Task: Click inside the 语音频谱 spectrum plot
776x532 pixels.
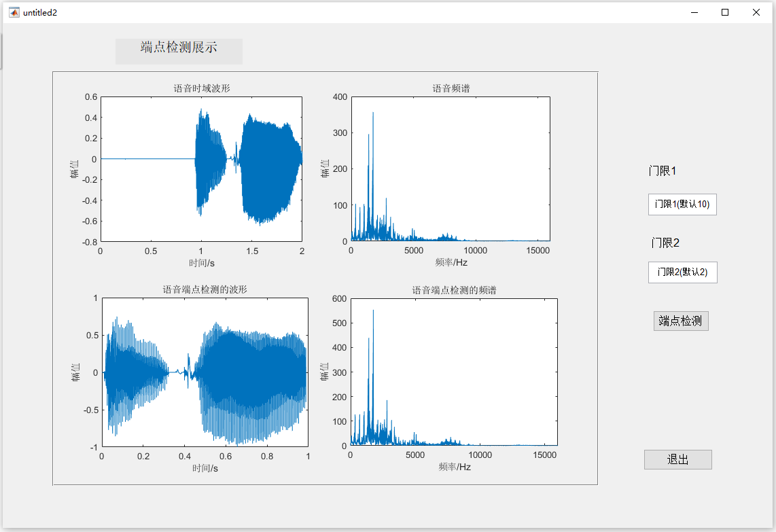Action: coord(451,169)
